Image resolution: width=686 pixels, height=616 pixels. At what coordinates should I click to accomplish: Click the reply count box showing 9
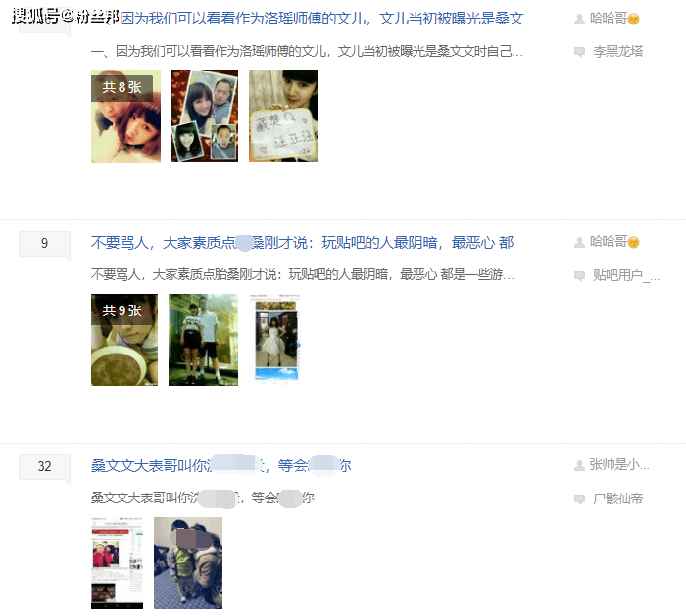[45, 243]
